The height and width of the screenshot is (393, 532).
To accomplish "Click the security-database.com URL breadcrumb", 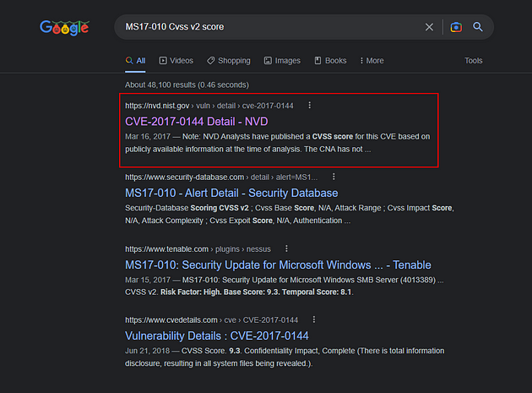I will [x=221, y=177].
